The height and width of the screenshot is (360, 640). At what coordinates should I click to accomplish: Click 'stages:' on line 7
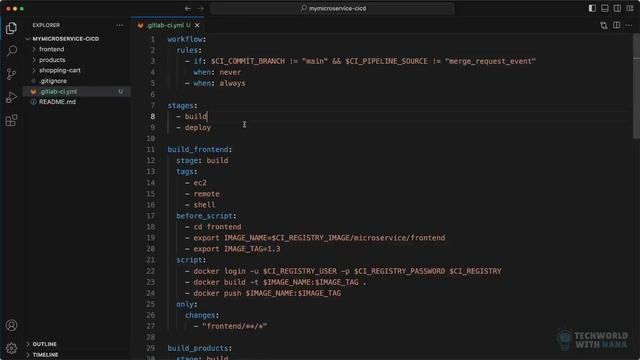[182, 105]
